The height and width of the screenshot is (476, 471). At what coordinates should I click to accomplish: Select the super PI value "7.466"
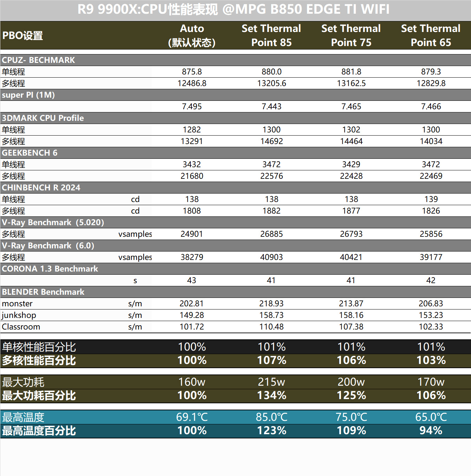431,106
